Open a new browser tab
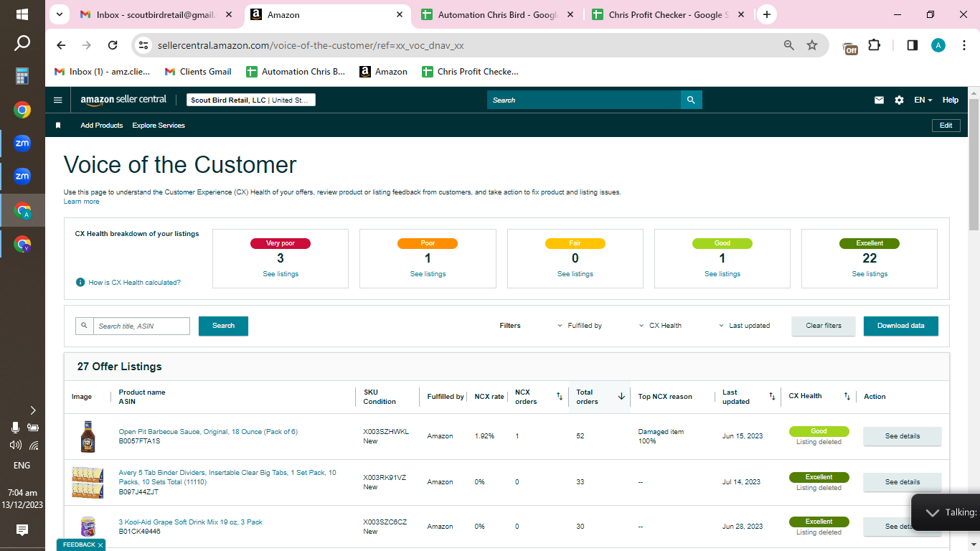 [x=767, y=14]
